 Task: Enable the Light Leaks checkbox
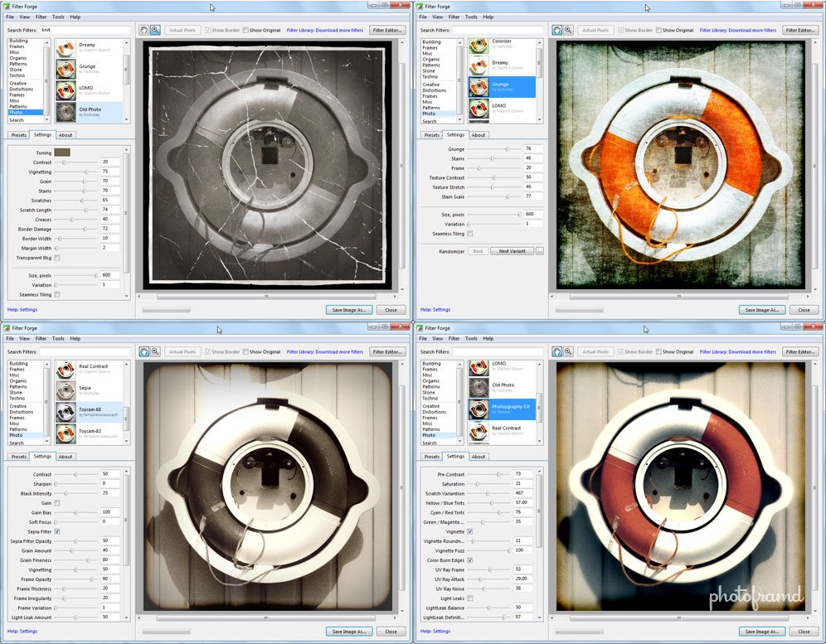[469, 598]
